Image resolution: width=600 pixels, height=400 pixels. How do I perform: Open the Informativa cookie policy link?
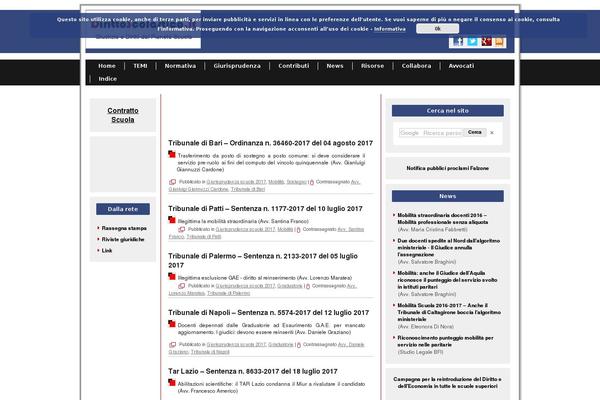(390, 29)
